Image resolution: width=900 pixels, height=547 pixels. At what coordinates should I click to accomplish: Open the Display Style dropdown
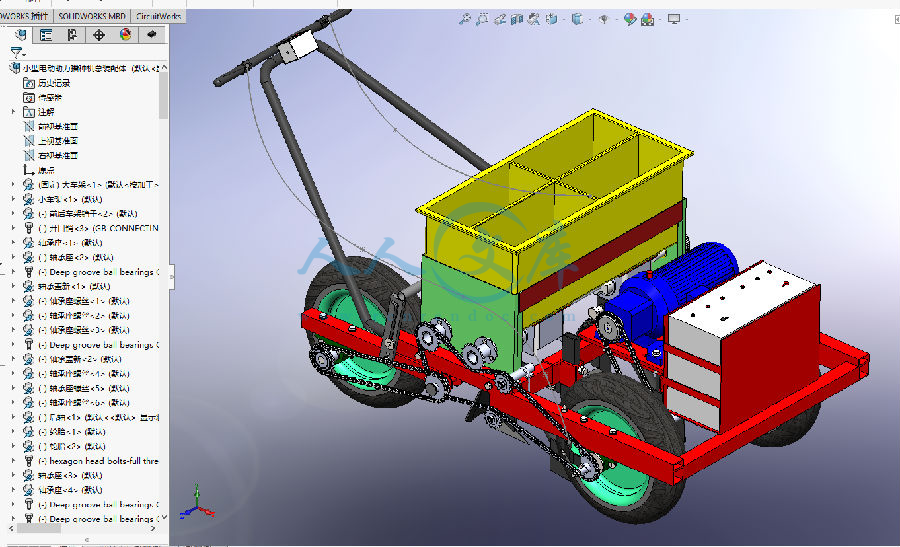[x=577, y=20]
